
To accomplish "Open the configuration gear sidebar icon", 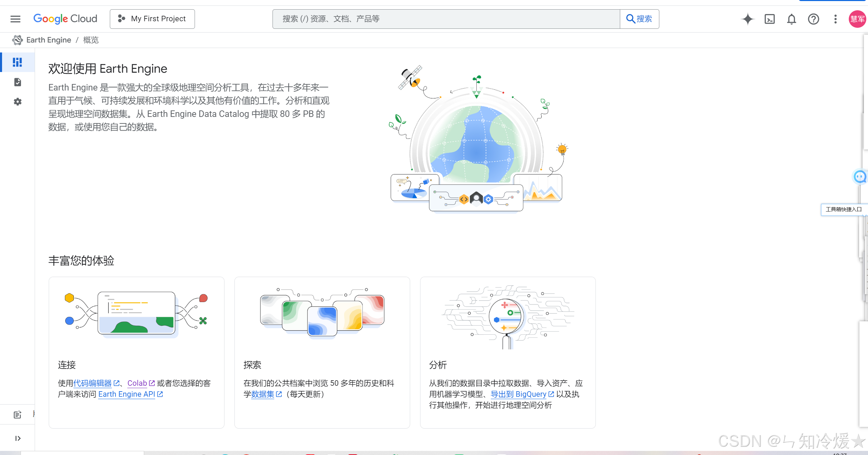I will pyautogui.click(x=18, y=101).
